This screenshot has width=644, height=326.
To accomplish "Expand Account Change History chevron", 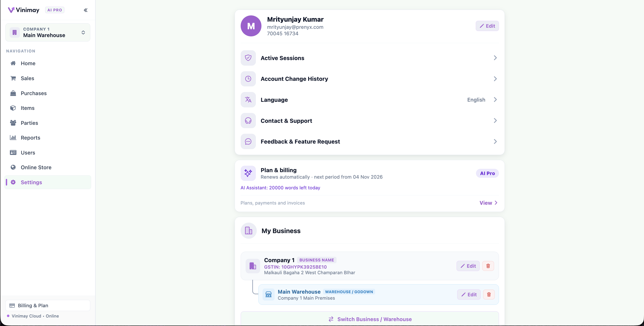I will pyautogui.click(x=495, y=79).
